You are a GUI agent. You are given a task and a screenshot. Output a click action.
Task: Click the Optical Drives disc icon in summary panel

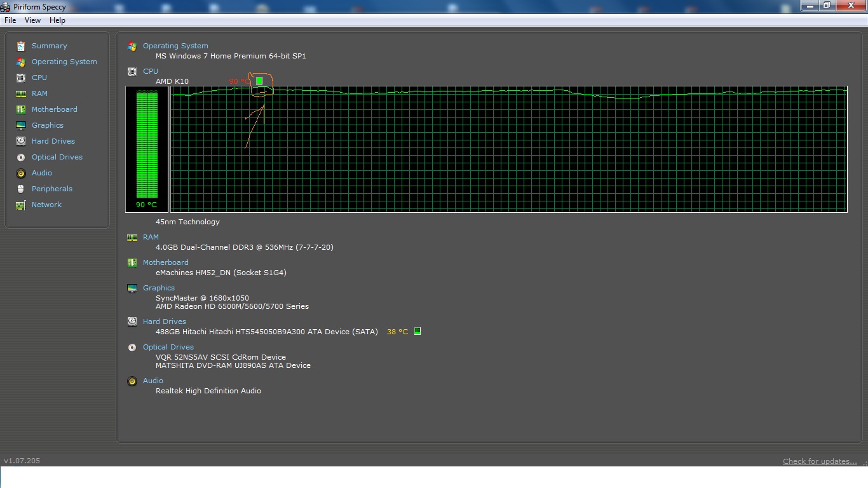pyautogui.click(x=132, y=347)
